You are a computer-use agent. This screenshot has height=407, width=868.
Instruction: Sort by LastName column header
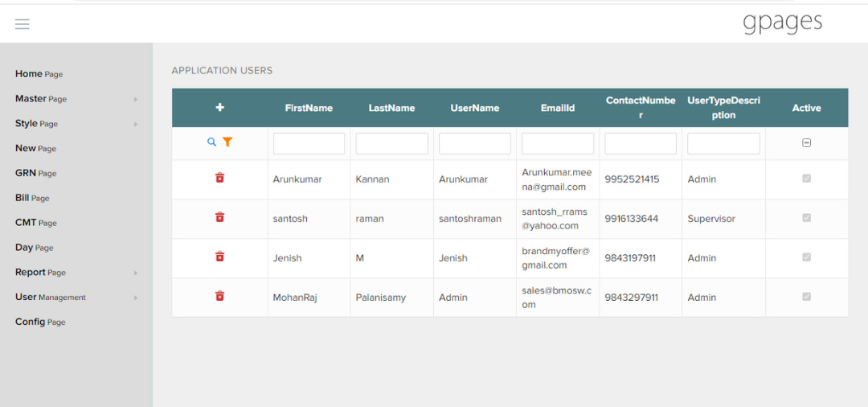pyautogui.click(x=392, y=108)
